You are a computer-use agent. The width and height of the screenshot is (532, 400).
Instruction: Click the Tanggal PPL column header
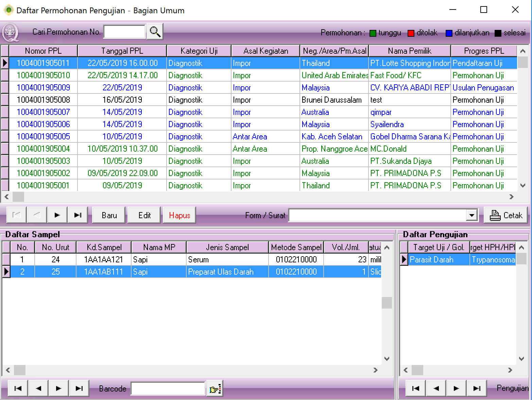[122, 51]
